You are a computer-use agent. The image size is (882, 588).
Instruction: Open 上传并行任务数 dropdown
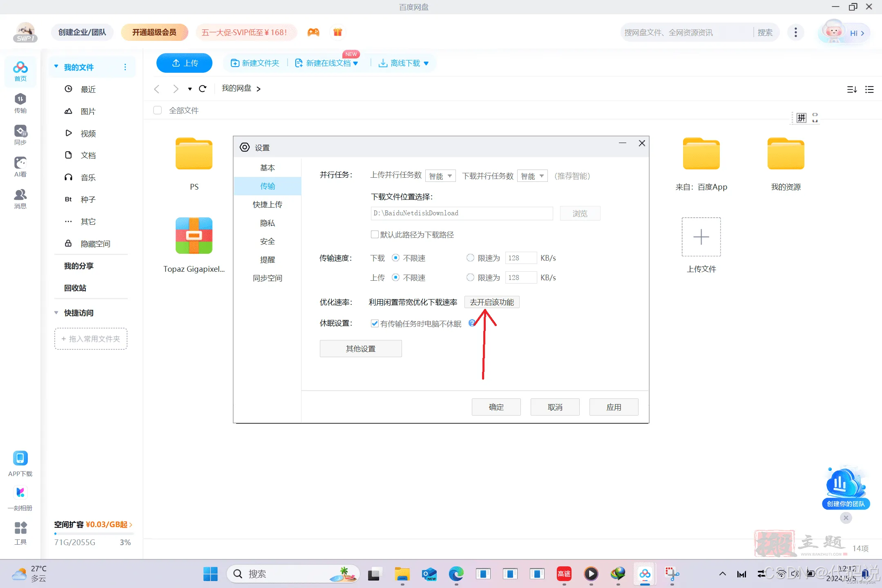click(x=440, y=176)
